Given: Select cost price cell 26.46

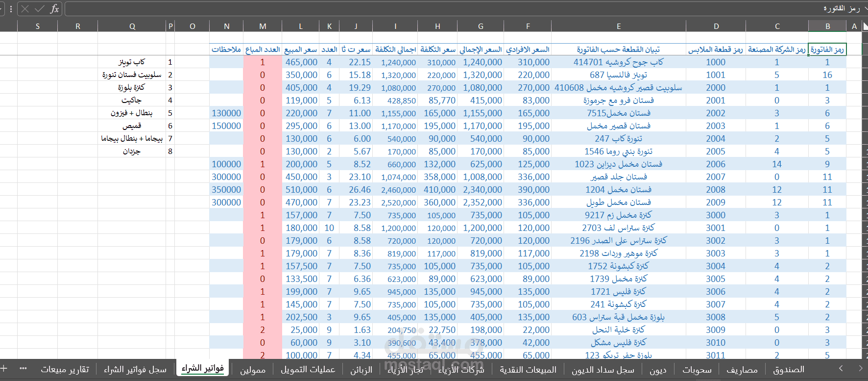Looking at the screenshot, I should click(356, 190).
